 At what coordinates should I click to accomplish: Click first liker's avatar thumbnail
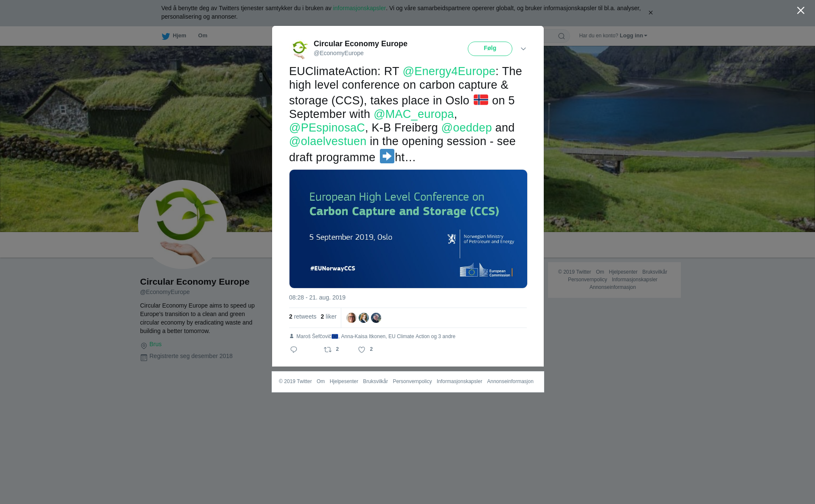tap(351, 318)
